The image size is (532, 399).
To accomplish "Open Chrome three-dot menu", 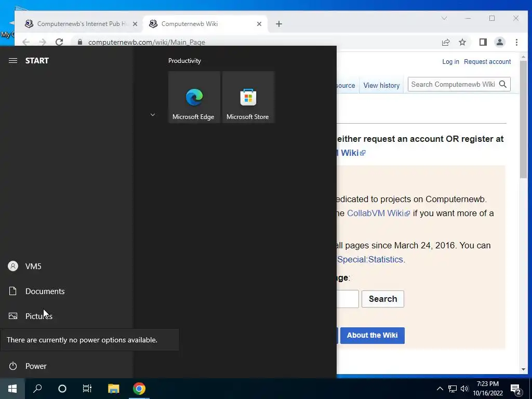I will coord(516,42).
